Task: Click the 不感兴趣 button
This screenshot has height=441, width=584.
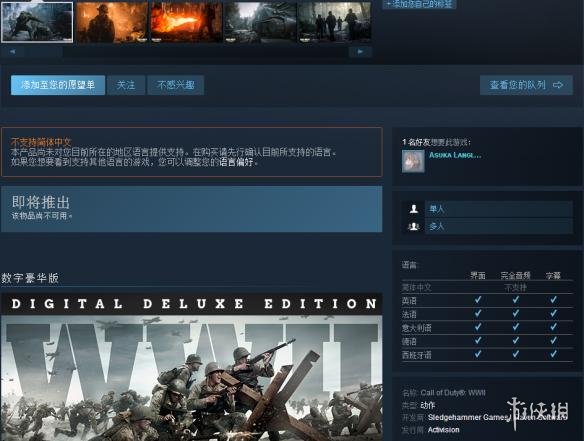Action: tap(175, 85)
